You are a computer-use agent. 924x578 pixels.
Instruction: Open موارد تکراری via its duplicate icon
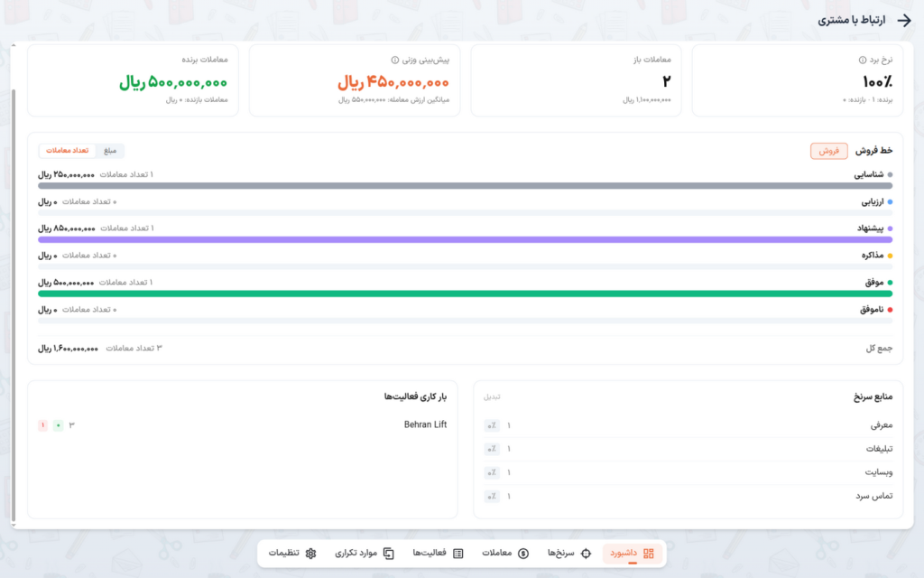[x=388, y=554]
